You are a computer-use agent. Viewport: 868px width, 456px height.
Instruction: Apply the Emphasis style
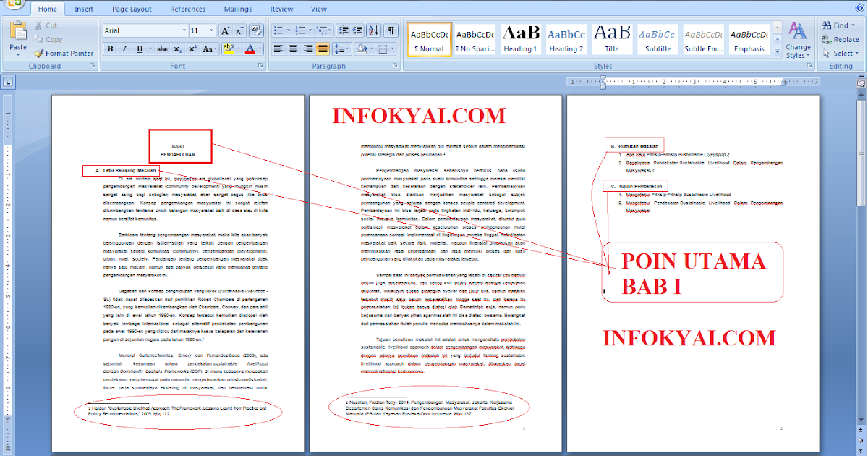point(749,40)
